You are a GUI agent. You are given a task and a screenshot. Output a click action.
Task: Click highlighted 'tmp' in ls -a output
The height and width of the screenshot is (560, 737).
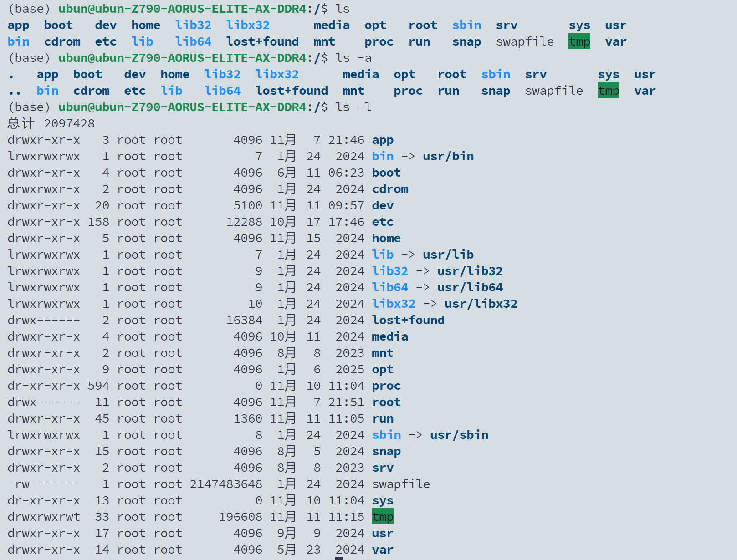(x=609, y=91)
